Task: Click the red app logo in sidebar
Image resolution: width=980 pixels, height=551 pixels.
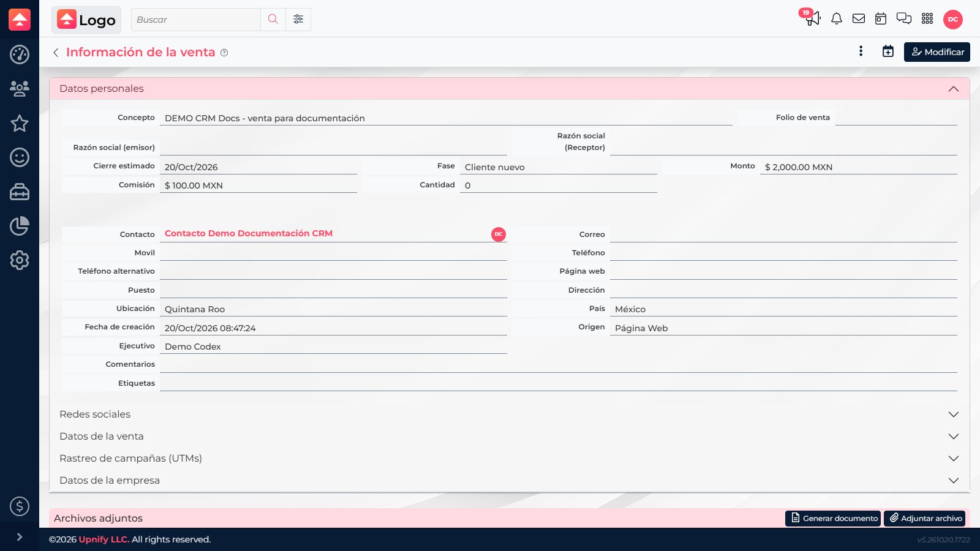Action: click(x=20, y=20)
